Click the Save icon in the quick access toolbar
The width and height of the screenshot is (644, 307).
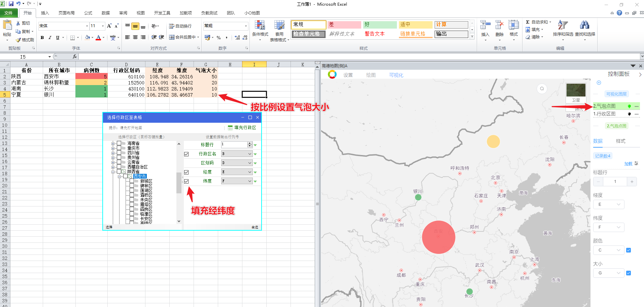tap(11, 4)
